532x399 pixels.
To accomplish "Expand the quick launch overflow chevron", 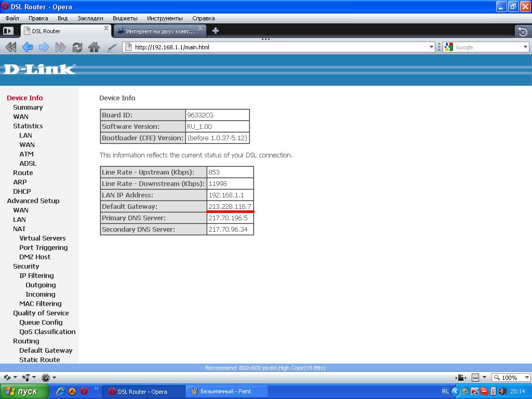I will tap(97, 389).
